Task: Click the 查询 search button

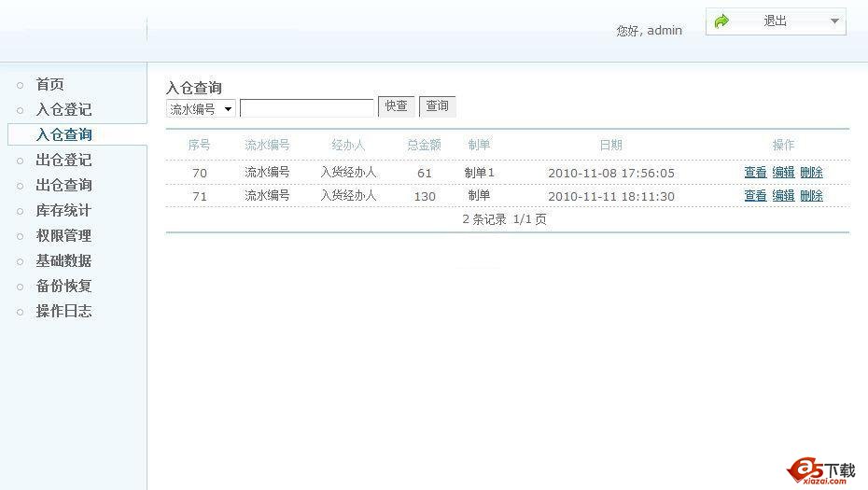Action: coord(438,105)
